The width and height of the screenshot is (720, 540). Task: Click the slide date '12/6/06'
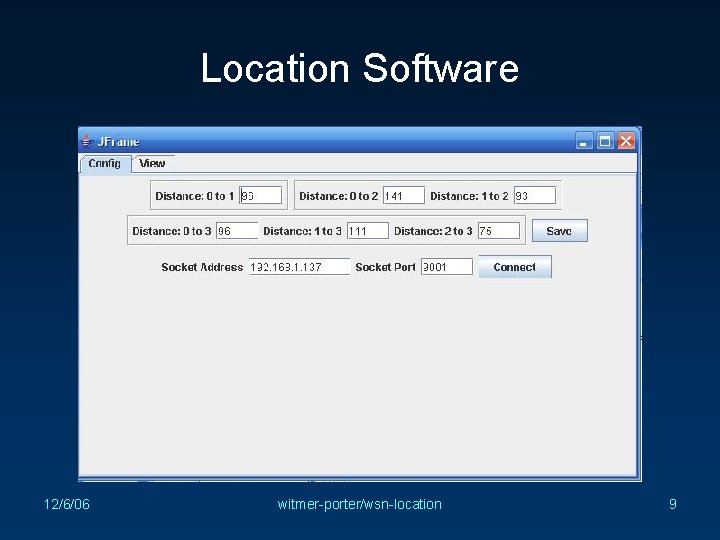67,504
